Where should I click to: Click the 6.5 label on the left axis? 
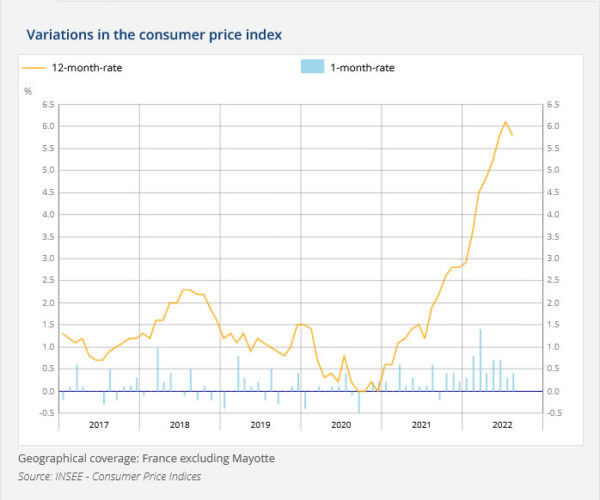47,104
